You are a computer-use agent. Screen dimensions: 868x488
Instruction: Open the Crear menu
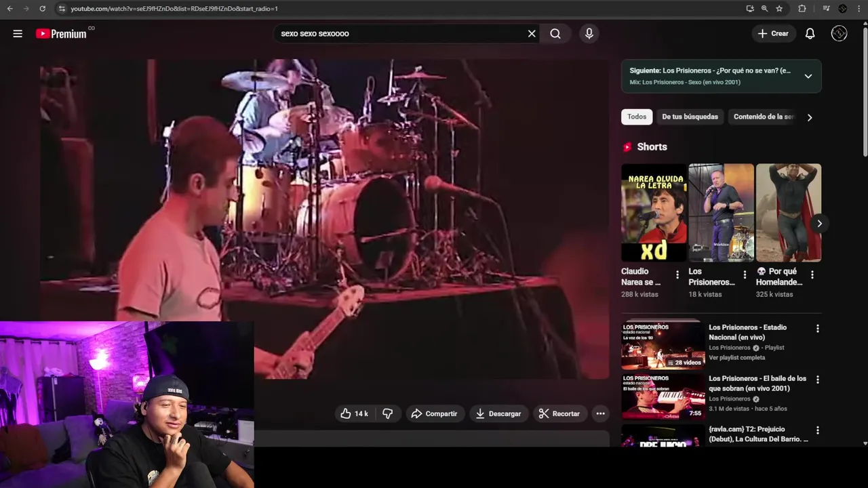pos(773,33)
